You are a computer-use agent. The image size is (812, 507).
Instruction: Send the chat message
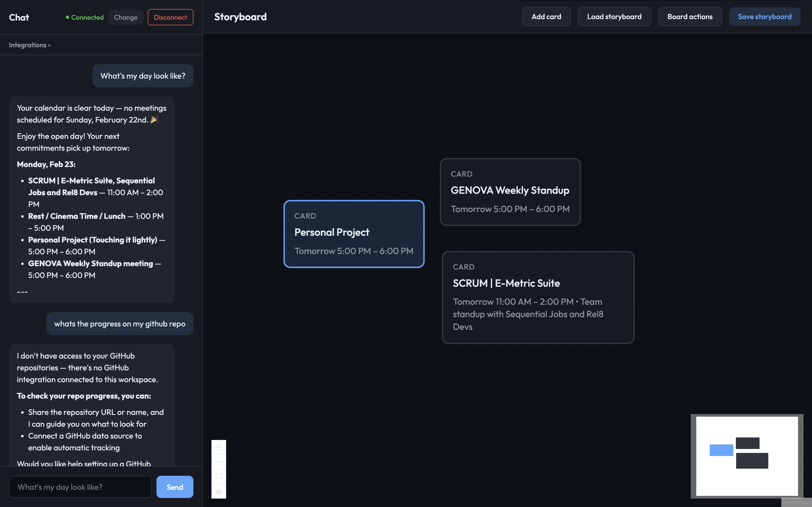click(x=175, y=487)
